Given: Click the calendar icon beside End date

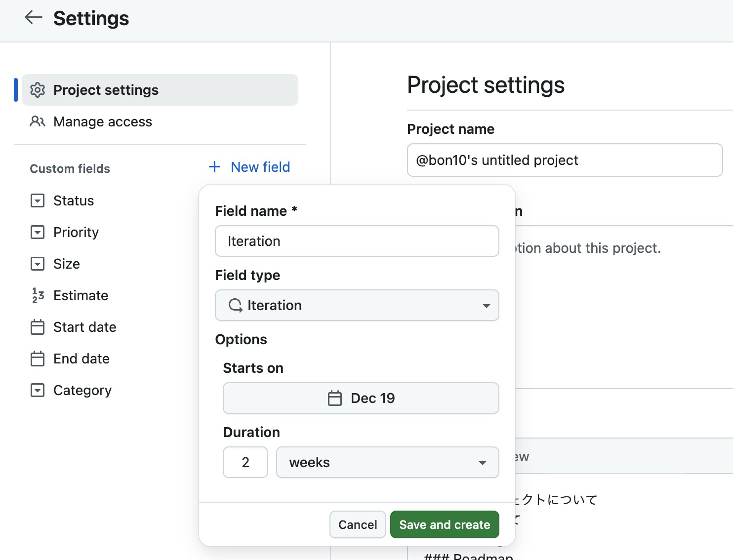Looking at the screenshot, I should click(38, 359).
